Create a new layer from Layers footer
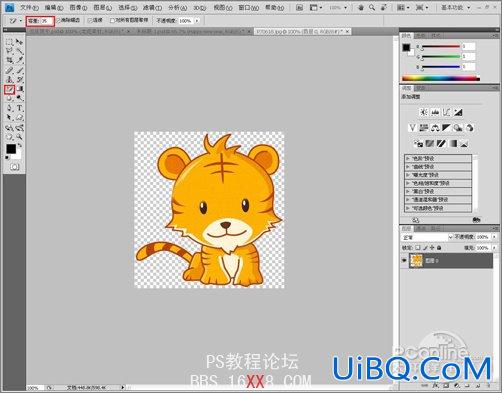The height and width of the screenshot is (393, 502). (x=477, y=386)
